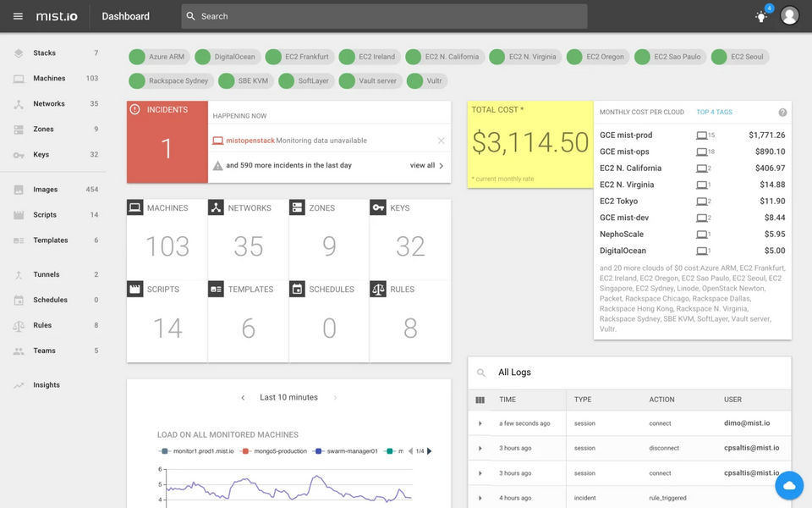Click the cloud floating action button
812x508 pixels.
point(788,485)
